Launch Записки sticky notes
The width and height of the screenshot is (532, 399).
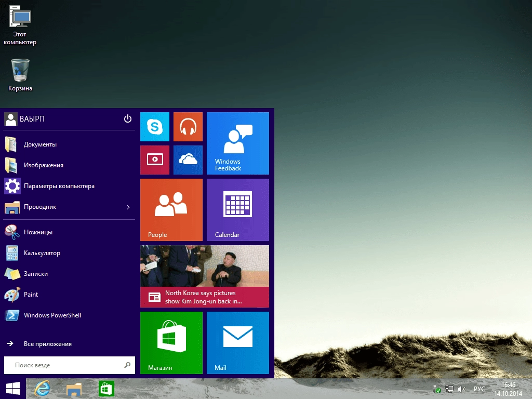pos(69,274)
